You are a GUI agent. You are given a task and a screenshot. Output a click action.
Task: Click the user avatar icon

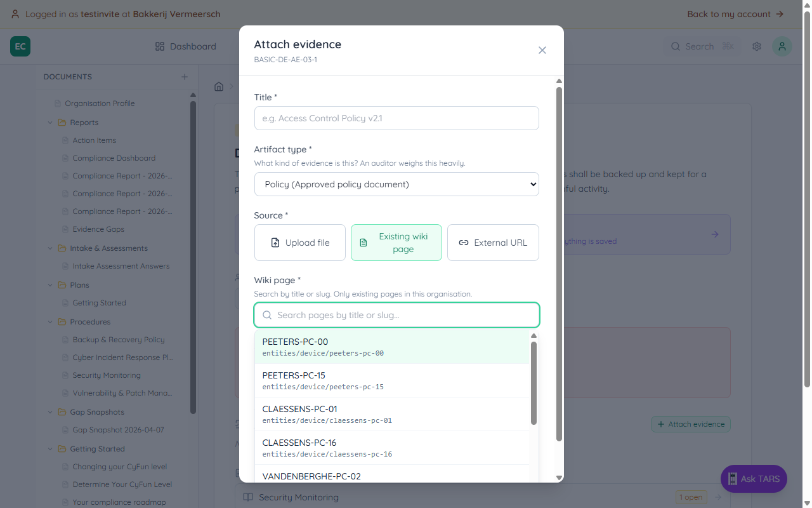(782, 46)
